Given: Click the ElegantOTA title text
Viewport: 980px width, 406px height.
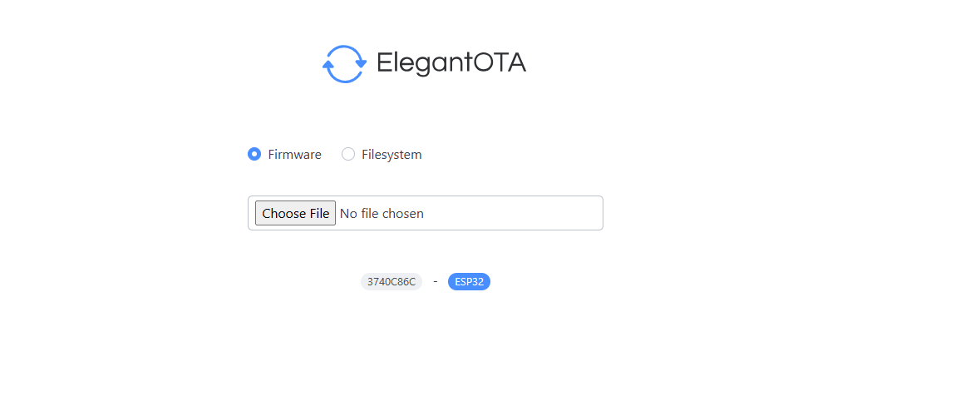Looking at the screenshot, I should click(451, 63).
